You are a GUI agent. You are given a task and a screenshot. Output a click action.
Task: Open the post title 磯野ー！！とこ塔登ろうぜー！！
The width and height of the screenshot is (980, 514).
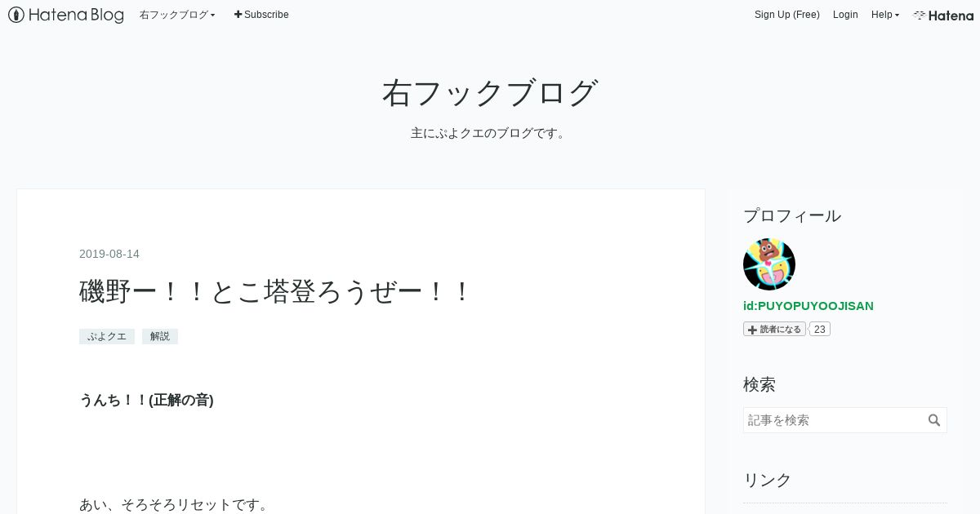[275, 291]
